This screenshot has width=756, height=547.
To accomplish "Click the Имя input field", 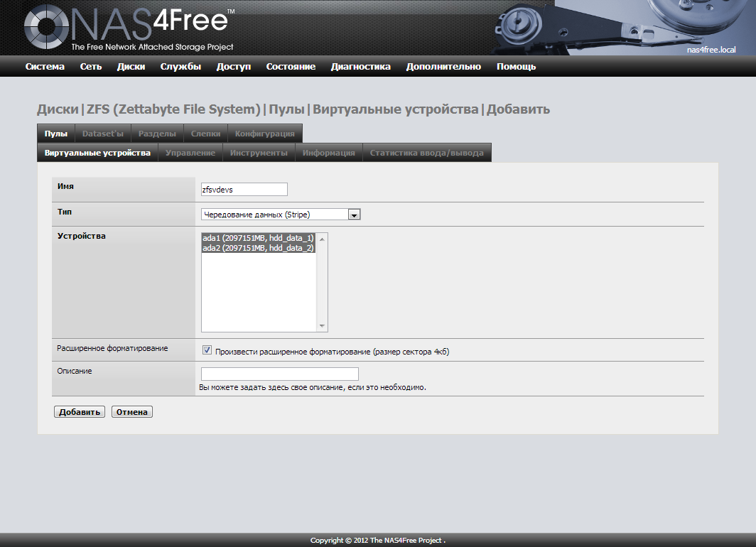I will (x=244, y=190).
